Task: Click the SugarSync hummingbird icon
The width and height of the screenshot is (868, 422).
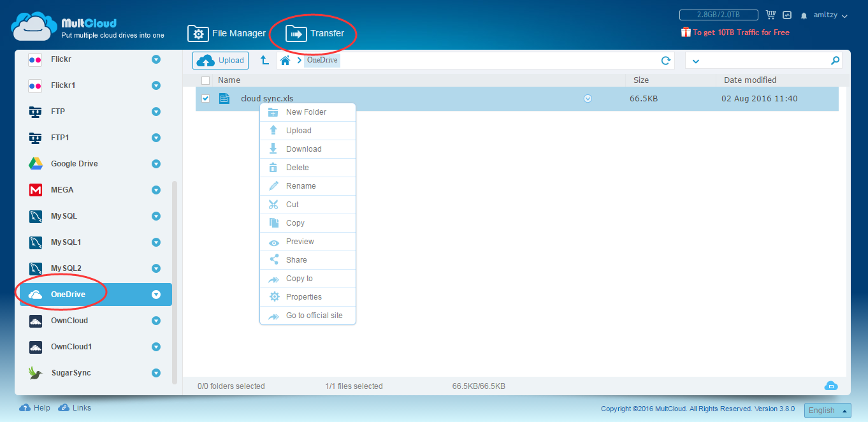Action: (36, 373)
